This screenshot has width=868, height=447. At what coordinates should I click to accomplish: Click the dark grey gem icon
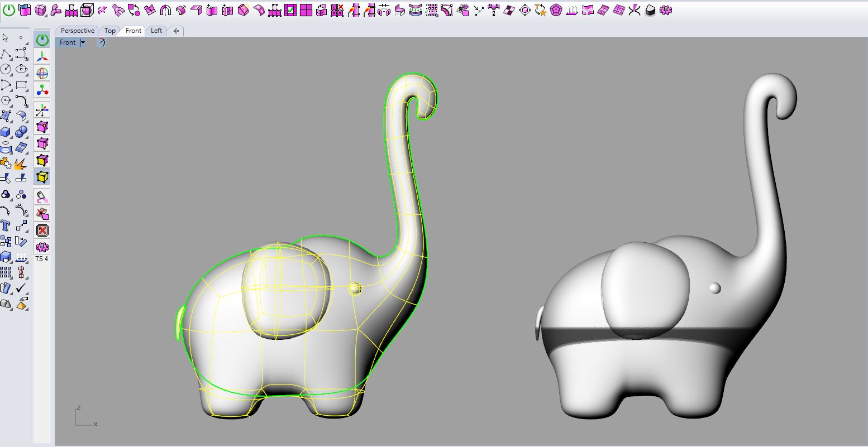click(x=650, y=9)
